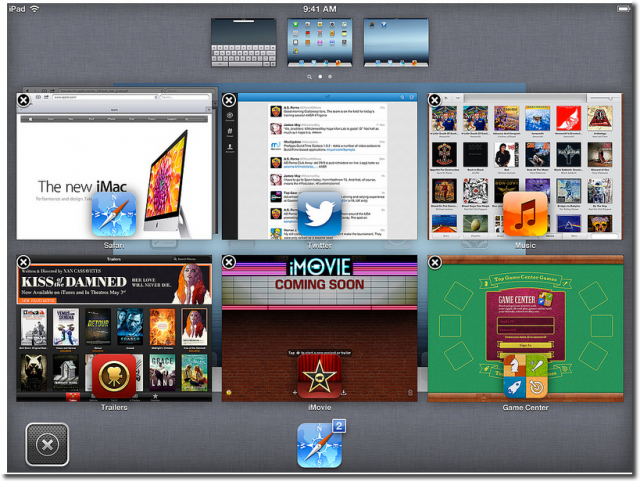
Task: Click the Safari label under the card
Action: coord(114,245)
